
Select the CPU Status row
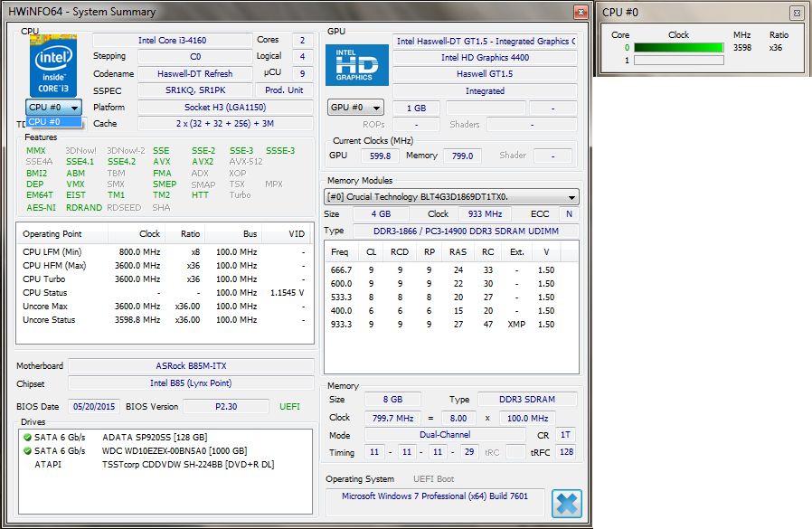pos(165,293)
